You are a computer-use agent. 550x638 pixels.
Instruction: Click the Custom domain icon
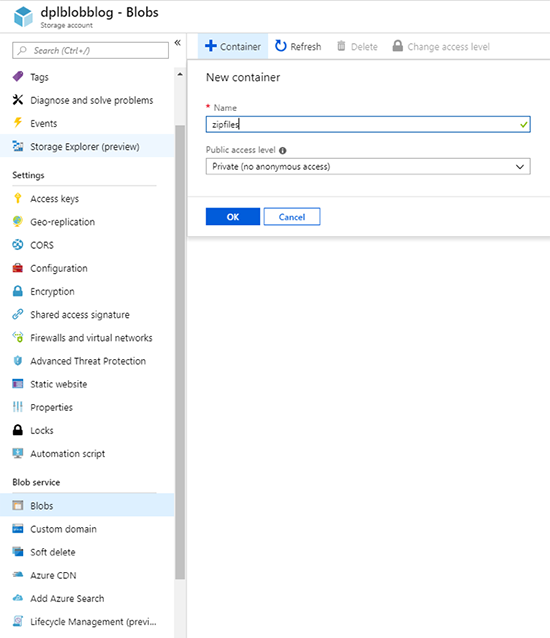tap(18, 529)
